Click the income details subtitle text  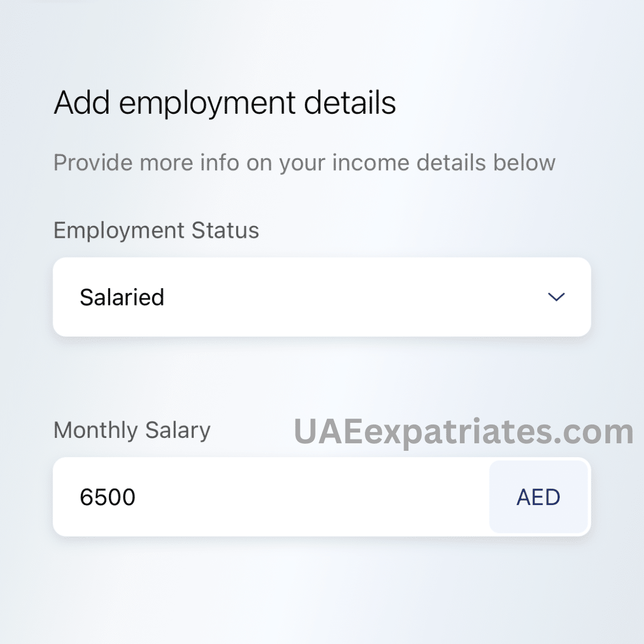point(305,163)
